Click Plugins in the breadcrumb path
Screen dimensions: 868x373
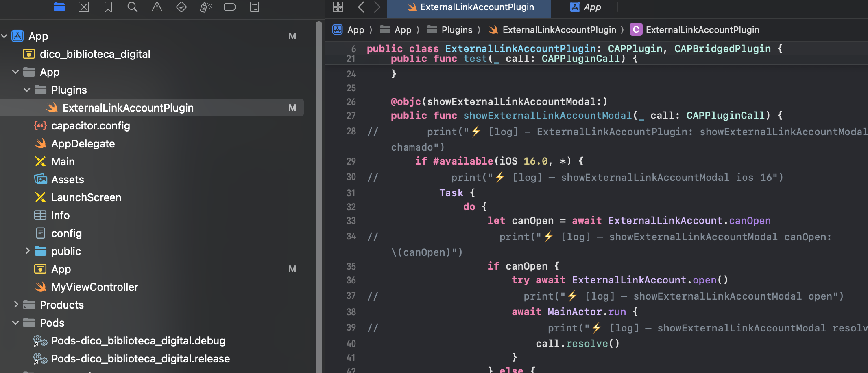[x=457, y=30]
